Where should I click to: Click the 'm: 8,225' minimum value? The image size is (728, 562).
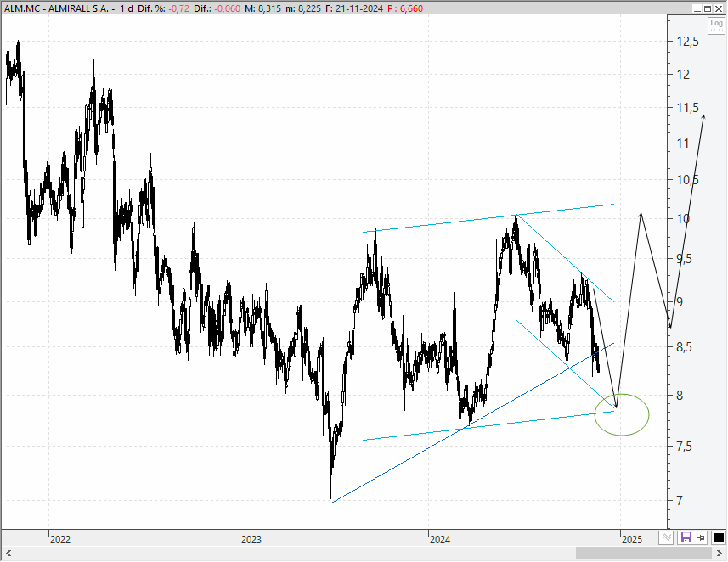tap(303, 8)
